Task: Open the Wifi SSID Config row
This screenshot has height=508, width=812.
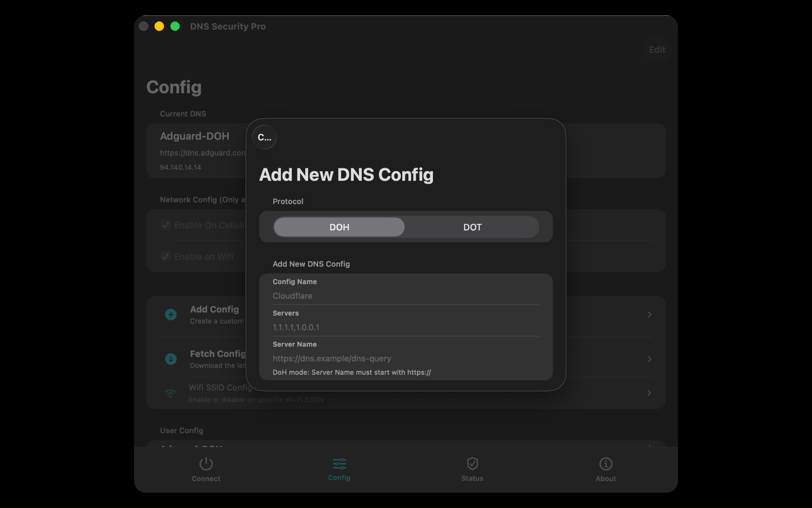Action: tap(406, 393)
